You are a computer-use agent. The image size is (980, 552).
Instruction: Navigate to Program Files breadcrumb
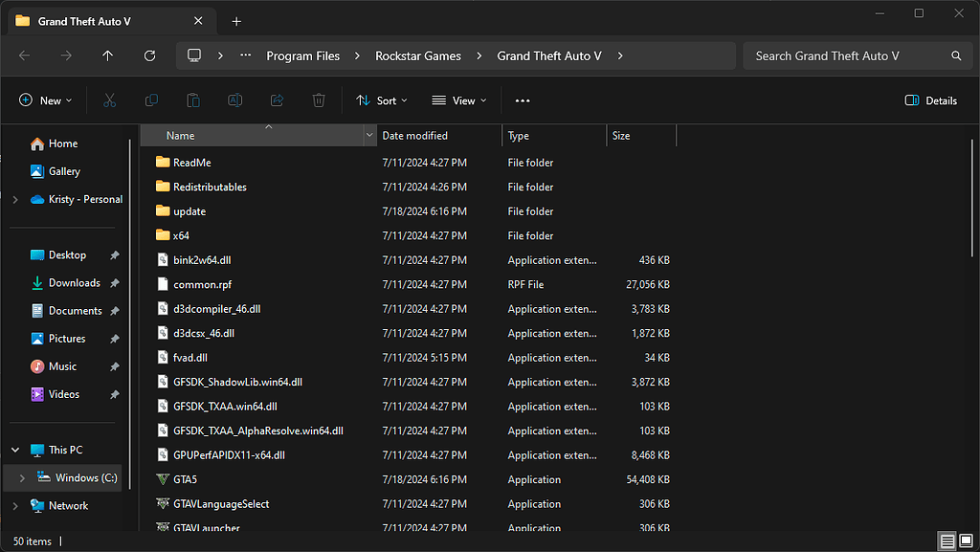[303, 55]
